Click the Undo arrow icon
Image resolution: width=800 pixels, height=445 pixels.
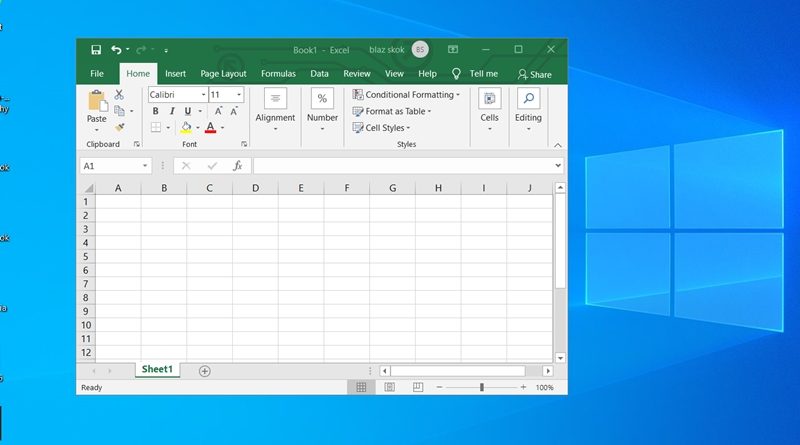pyautogui.click(x=116, y=50)
